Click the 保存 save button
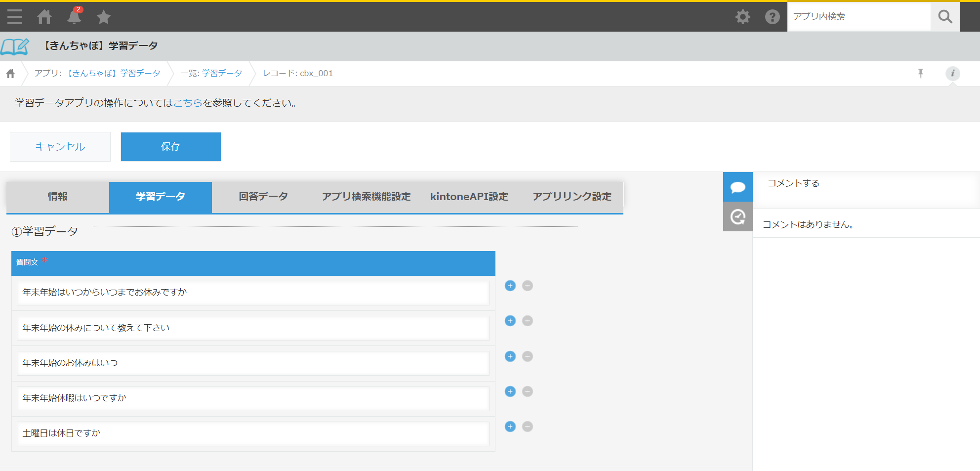The width and height of the screenshot is (980, 471). (171, 147)
